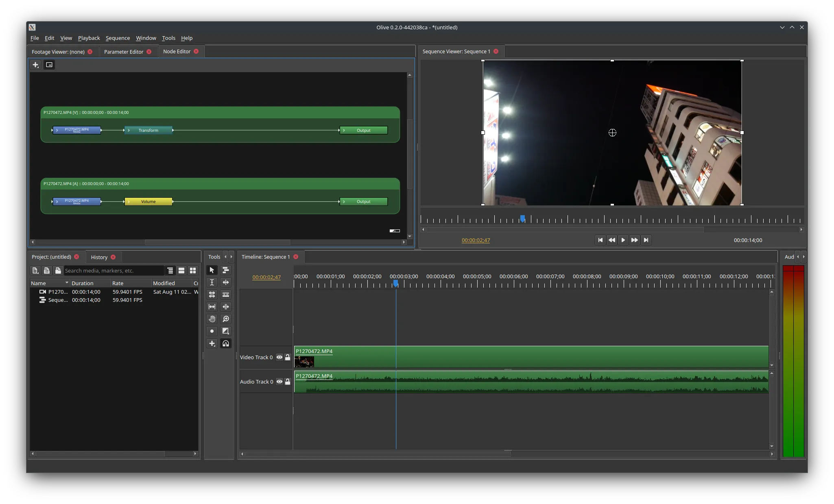Click the Add tool with plus icon
The width and height of the screenshot is (834, 504).
[212, 343]
